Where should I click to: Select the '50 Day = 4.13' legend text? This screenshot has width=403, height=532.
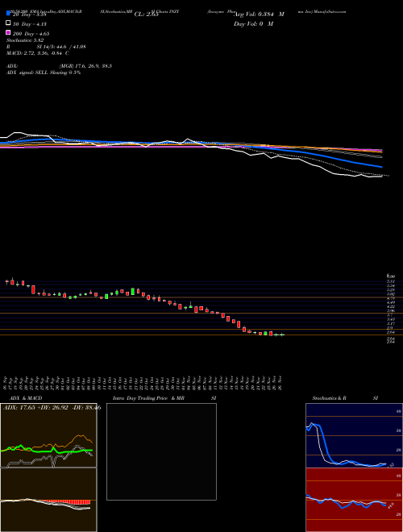tap(29, 24)
